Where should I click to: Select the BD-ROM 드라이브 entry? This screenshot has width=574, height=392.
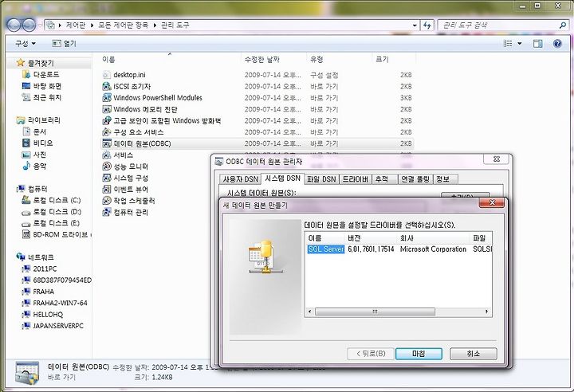click(x=57, y=234)
